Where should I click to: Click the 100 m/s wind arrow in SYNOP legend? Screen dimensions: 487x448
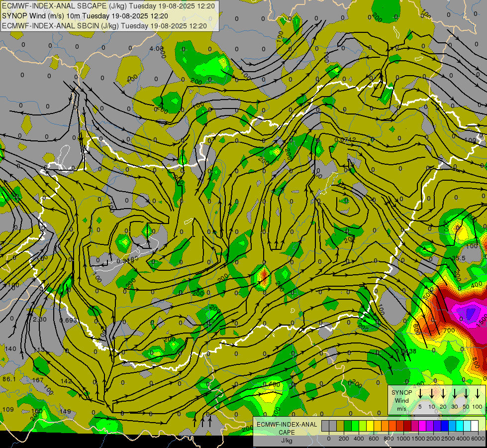(x=478, y=394)
